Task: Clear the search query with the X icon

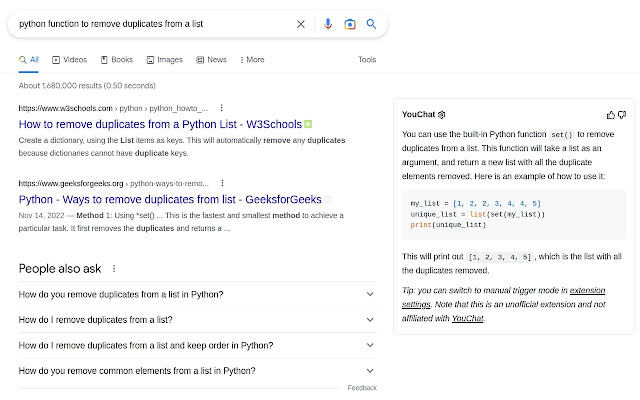Action: tap(301, 24)
